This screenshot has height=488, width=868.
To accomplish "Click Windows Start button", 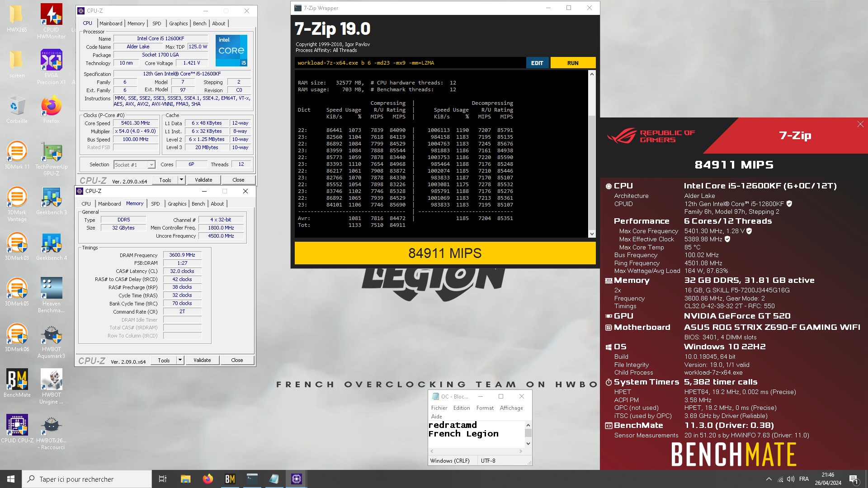I will [11, 479].
